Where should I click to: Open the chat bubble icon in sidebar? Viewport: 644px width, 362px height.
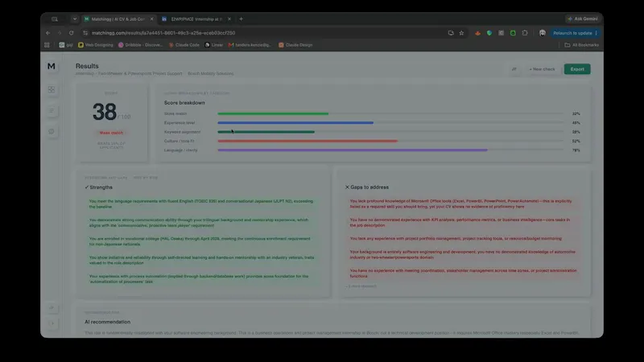tap(52, 131)
